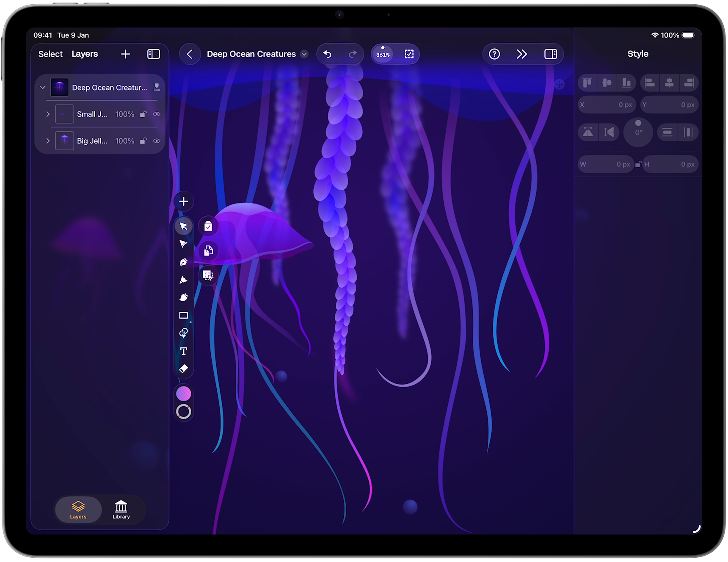Screen dimensions: 728x562
Task: Pick the Brush tool from the tool bar
Action: click(x=184, y=298)
